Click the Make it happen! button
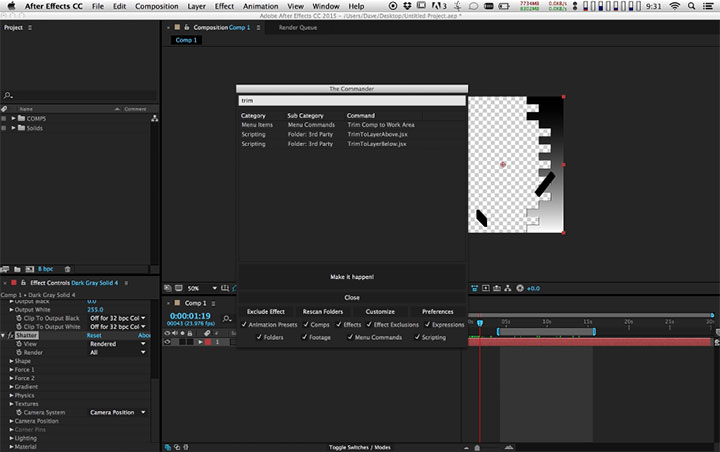The image size is (720, 452). [352, 277]
